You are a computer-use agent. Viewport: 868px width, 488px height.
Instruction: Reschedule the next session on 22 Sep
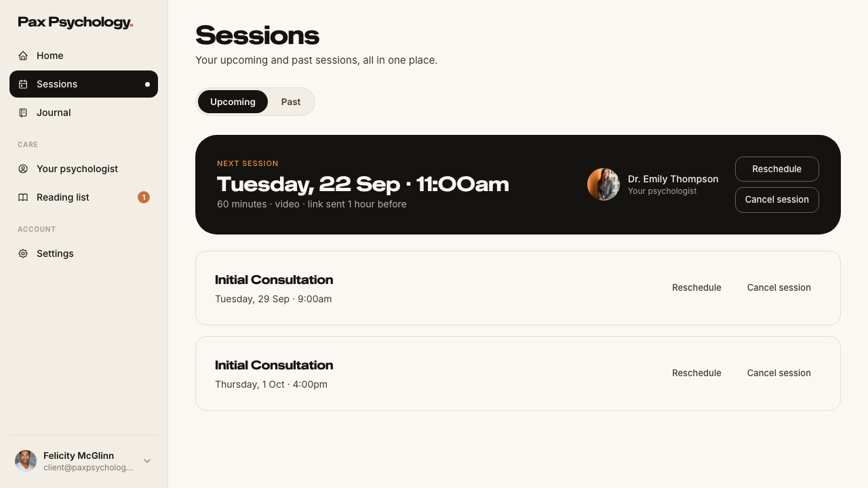pyautogui.click(x=777, y=169)
